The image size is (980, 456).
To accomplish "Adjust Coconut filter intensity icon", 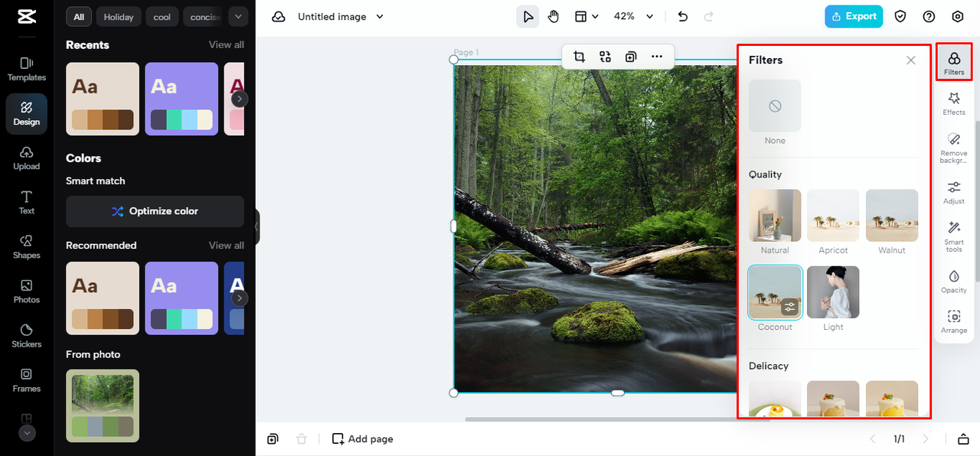I will [x=790, y=307].
